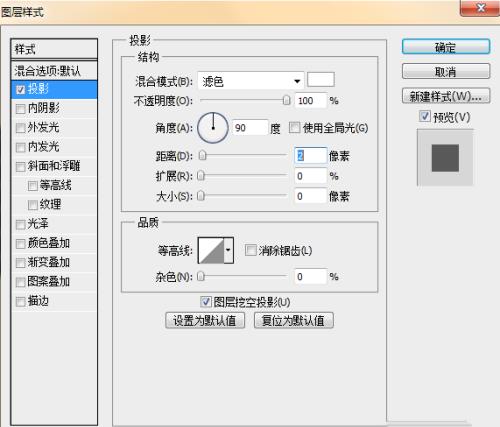Click the 距离 distance input field
The width and height of the screenshot is (500, 427).
(311, 156)
